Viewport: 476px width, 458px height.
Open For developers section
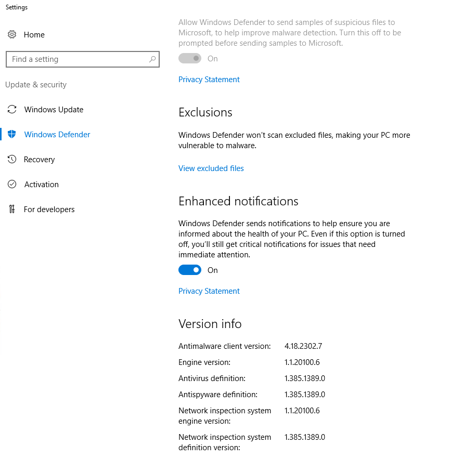[49, 210]
